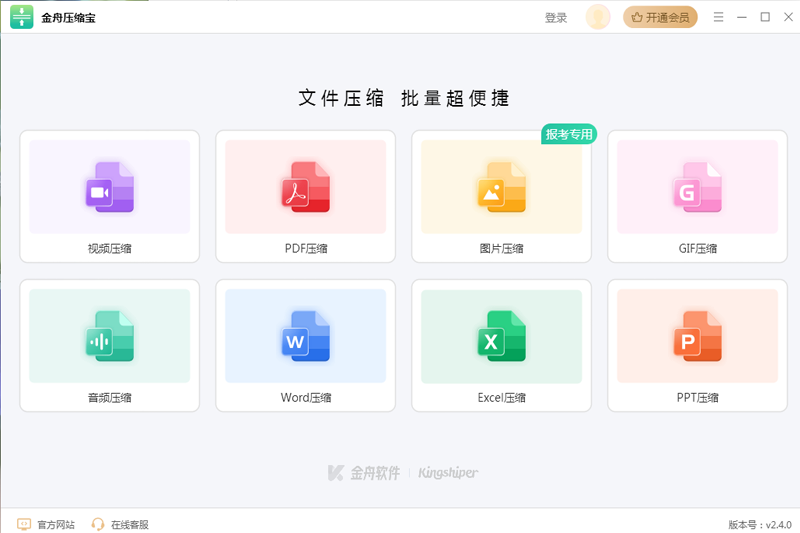Open the image compression (图片压缩) icon
This screenshot has width=800, height=533.
(501, 186)
